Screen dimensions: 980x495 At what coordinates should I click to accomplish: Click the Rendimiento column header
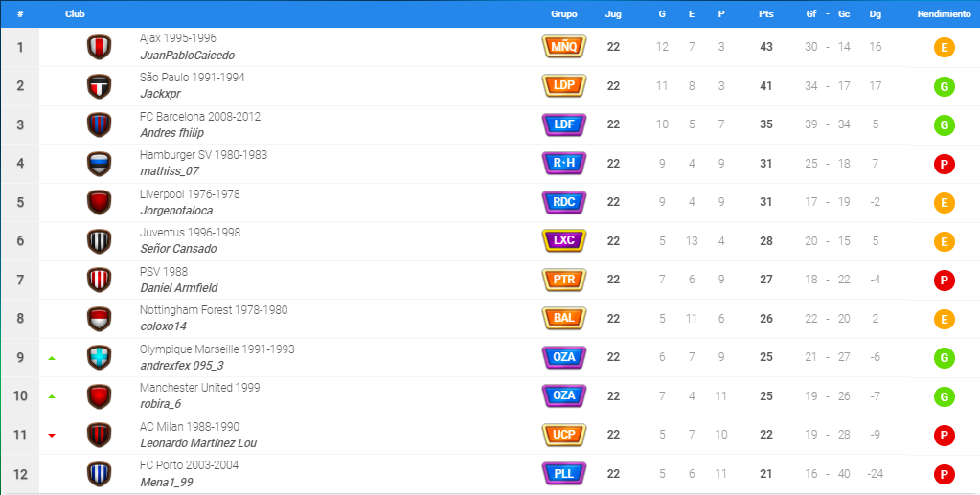pos(944,13)
